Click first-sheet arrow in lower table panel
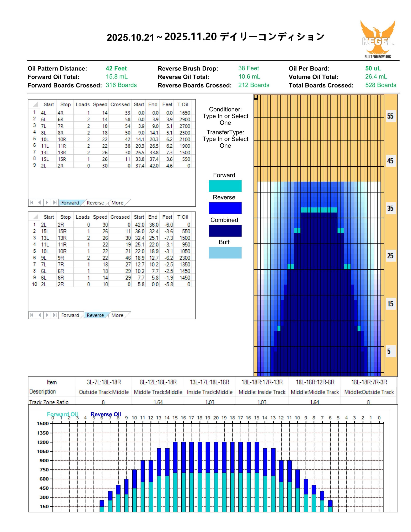 coord(32,315)
